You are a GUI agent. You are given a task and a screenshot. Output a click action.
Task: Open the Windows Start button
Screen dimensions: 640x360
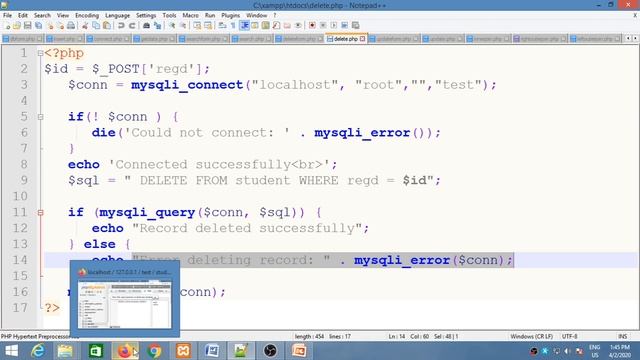click(11, 351)
